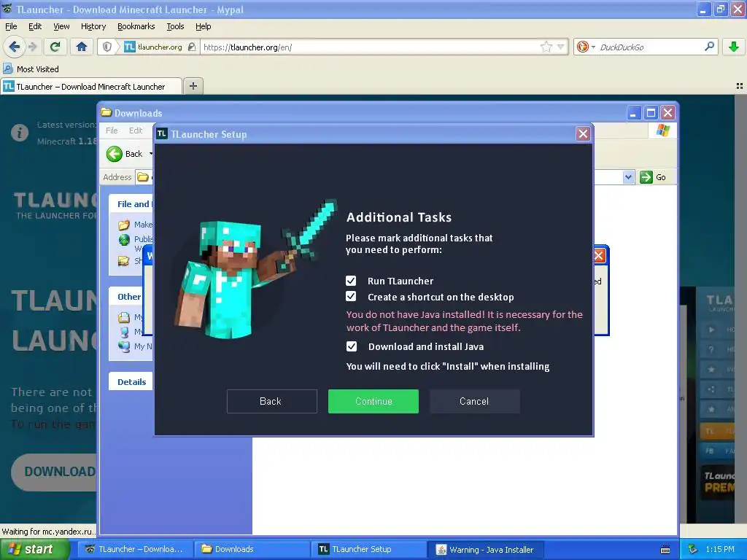Open the My Documents icon in Other Places
Image resolution: width=747 pixels, height=560 pixels.
[124, 317]
